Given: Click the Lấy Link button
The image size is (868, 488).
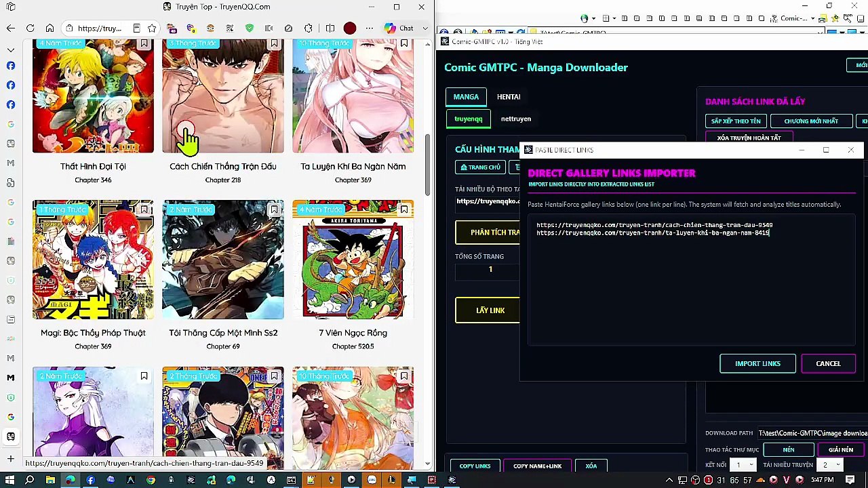Looking at the screenshot, I should pyautogui.click(x=488, y=310).
